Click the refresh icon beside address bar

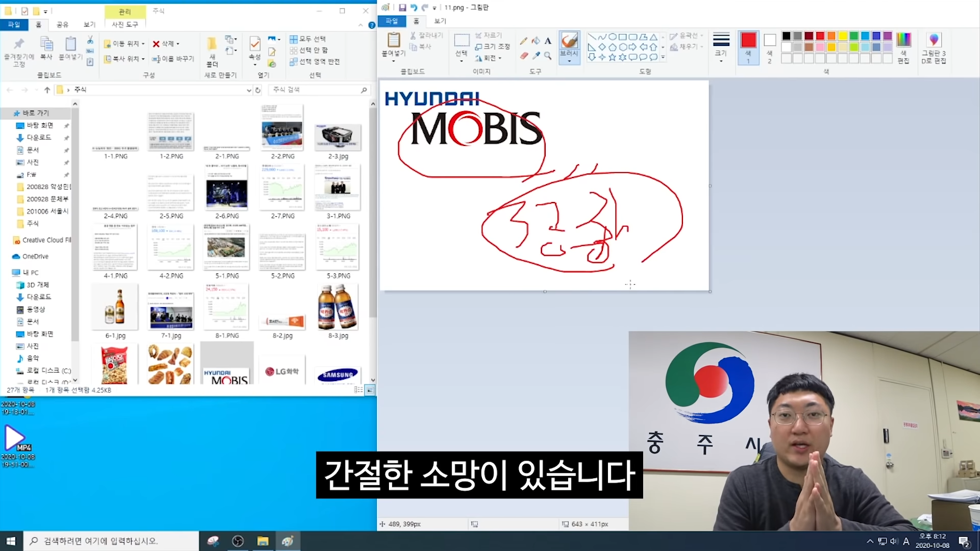[258, 90]
